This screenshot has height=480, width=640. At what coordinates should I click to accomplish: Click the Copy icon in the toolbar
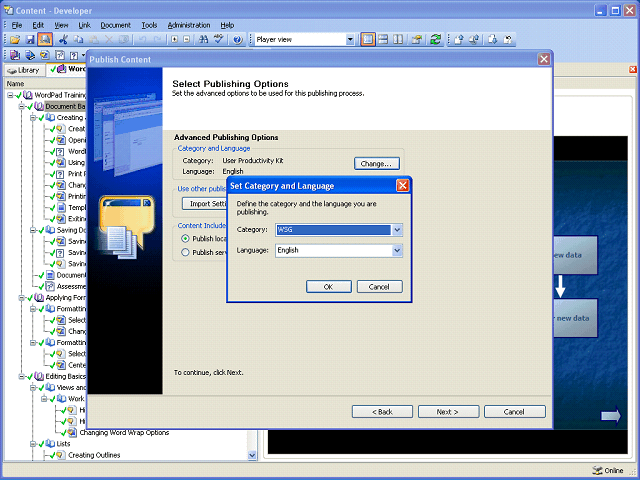(78, 40)
